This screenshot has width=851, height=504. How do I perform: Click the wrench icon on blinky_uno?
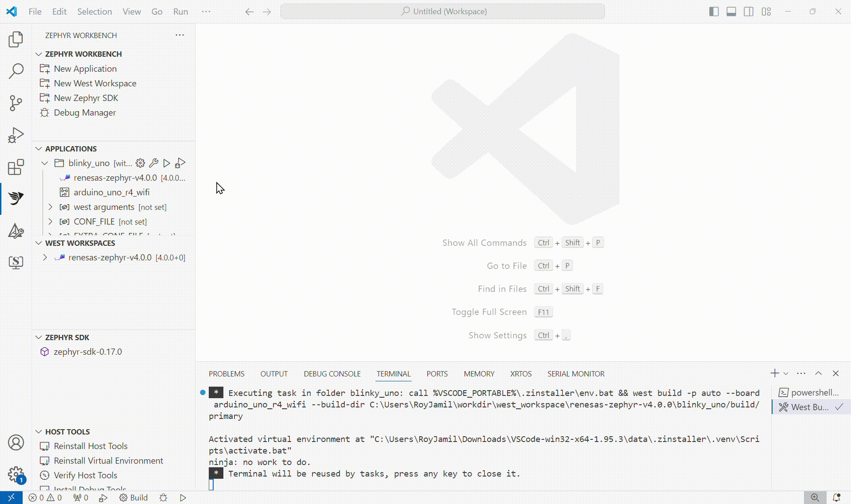point(153,163)
